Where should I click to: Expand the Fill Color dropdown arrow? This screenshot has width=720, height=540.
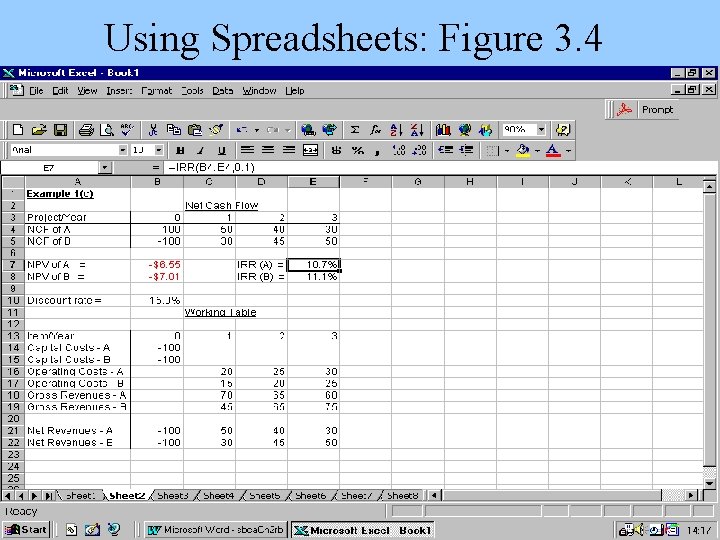[537, 151]
